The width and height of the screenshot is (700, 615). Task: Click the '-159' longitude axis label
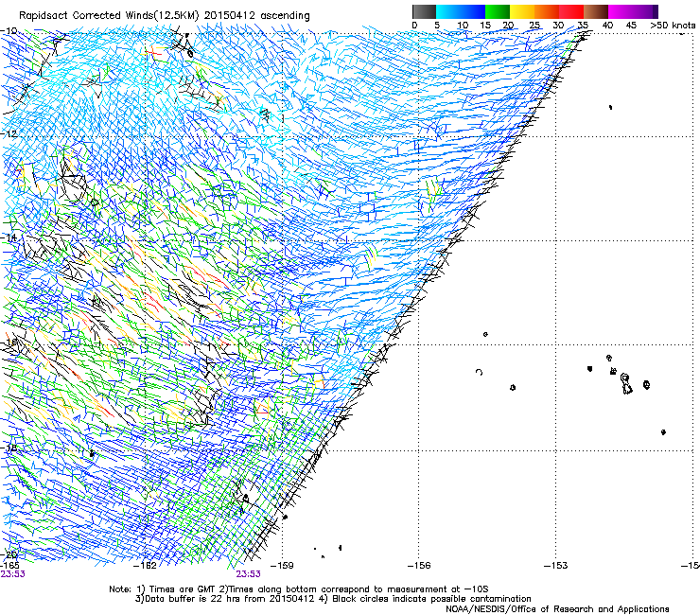tap(282, 566)
